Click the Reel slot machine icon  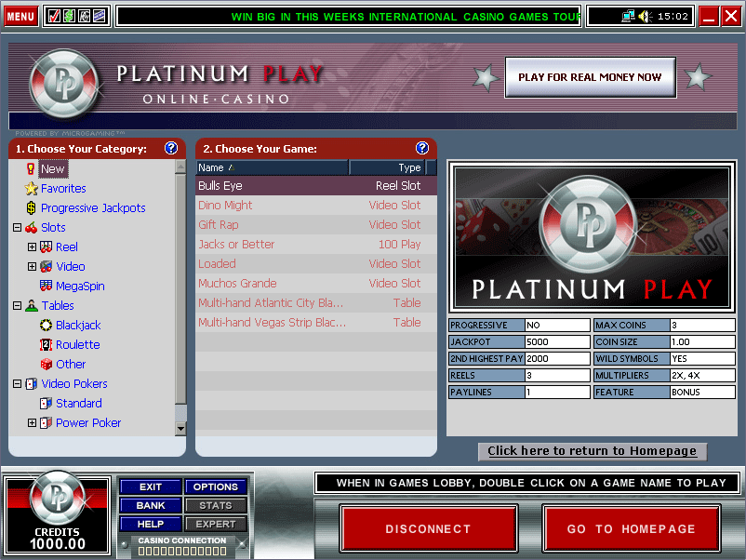point(47,247)
